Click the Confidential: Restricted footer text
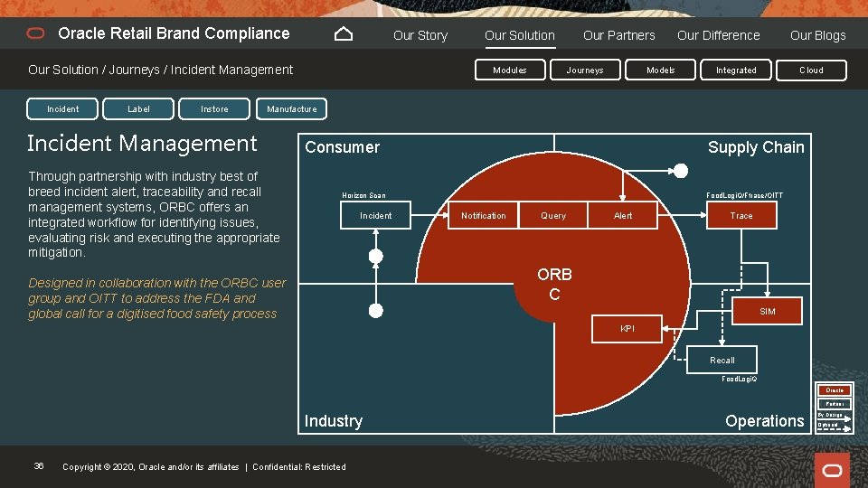The image size is (868, 488). (x=299, y=467)
